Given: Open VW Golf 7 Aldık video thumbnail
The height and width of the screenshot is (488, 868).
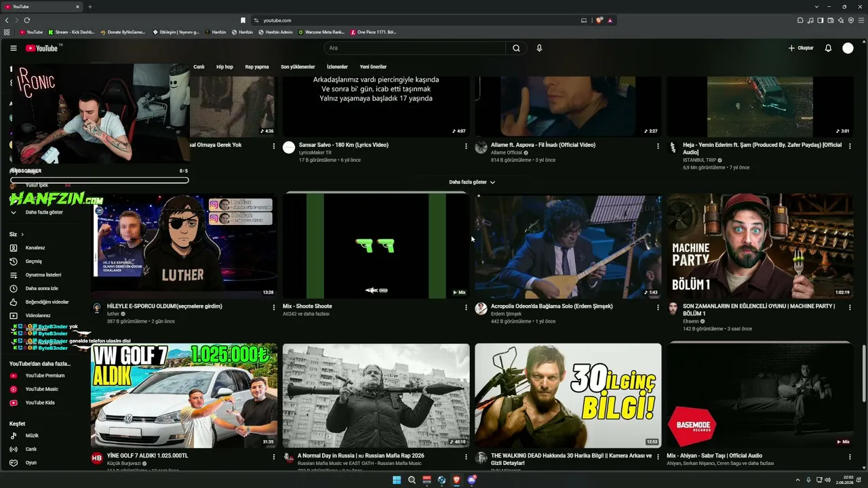Looking at the screenshot, I should (184, 396).
